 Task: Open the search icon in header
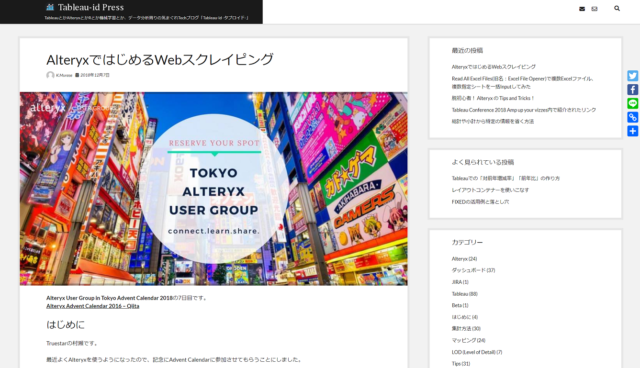[x=617, y=8]
